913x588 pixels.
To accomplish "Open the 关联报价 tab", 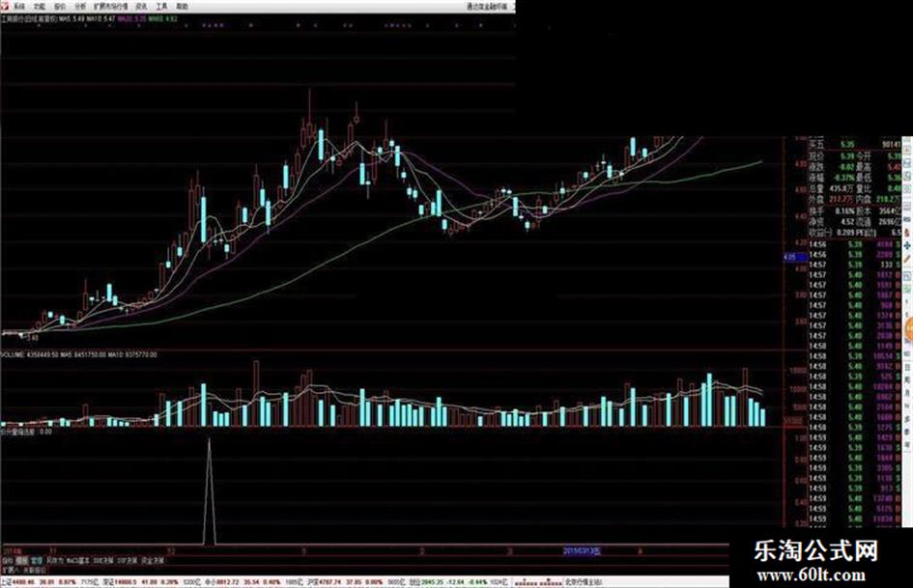I will [x=35, y=570].
